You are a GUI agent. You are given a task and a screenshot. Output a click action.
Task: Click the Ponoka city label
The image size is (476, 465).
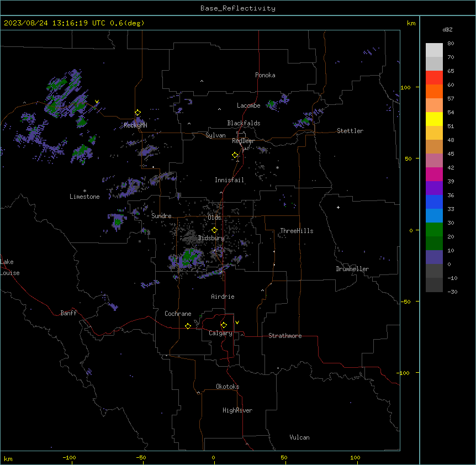click(x=265, y=75)
